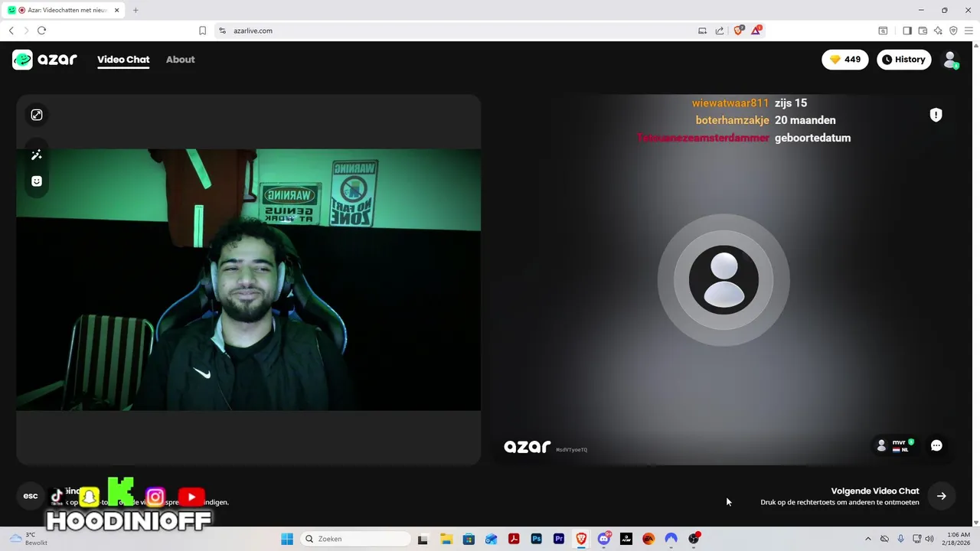Open the clock showing 1:06 AM
This screenshot has width=980, height=551.
[x=958, y=539]
